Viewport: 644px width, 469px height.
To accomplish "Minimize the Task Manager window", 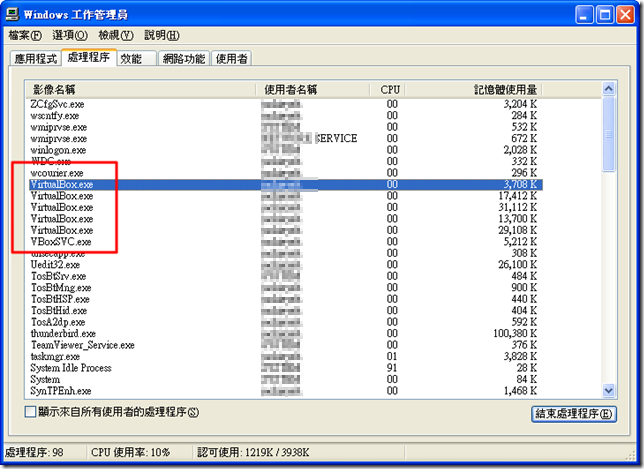I will click(x=584, y=15).
